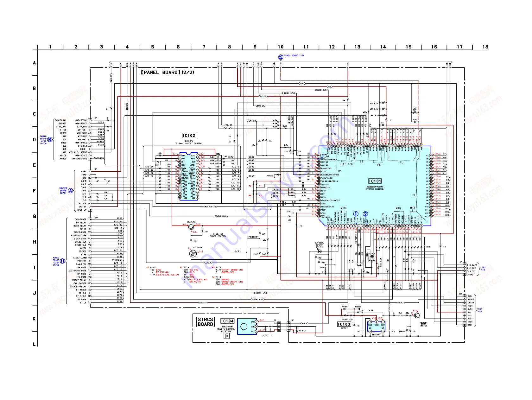
Task: Click the DRIVER BOARD CN701 label
Action: coord(63,191)
